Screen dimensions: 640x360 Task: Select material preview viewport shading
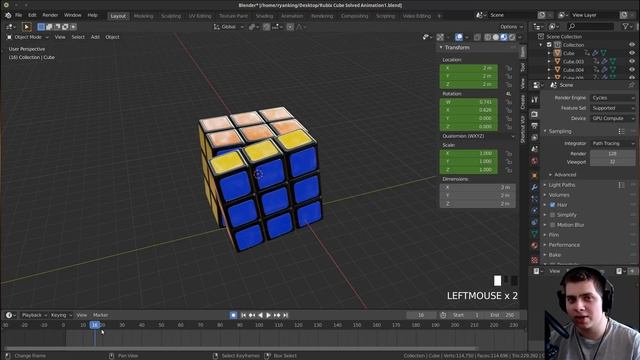click(504, 37)
